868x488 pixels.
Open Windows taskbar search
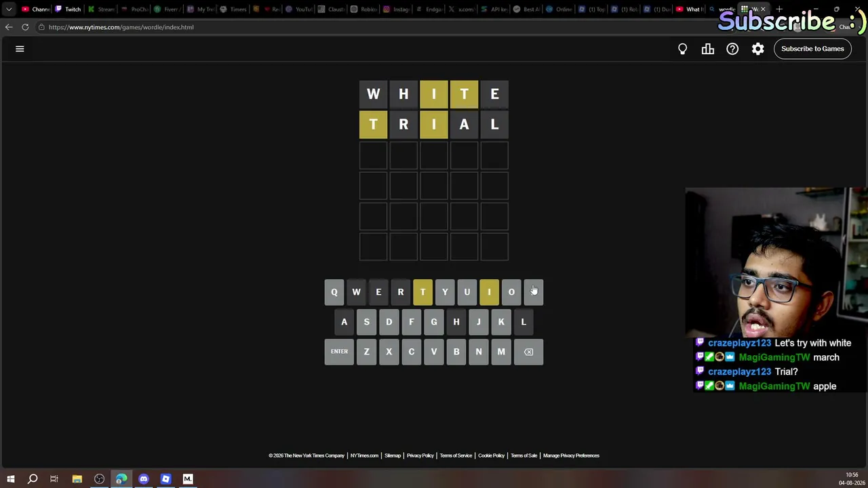[x=33, y=479]
